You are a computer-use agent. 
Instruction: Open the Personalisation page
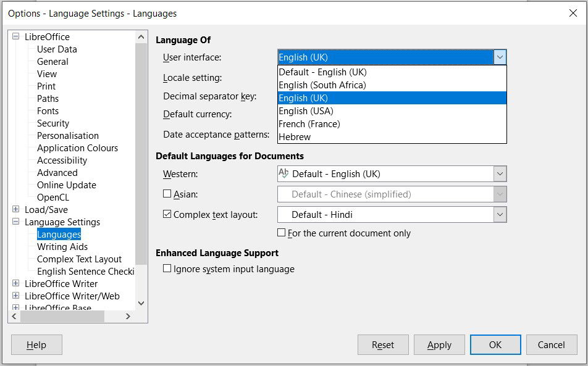click(x=68, y=136)
